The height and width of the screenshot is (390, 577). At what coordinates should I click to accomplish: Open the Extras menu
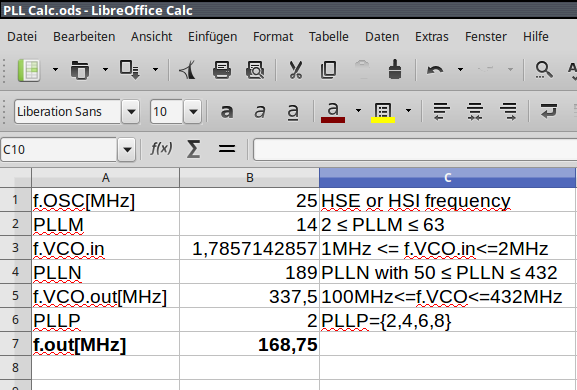tap(432, 36)
